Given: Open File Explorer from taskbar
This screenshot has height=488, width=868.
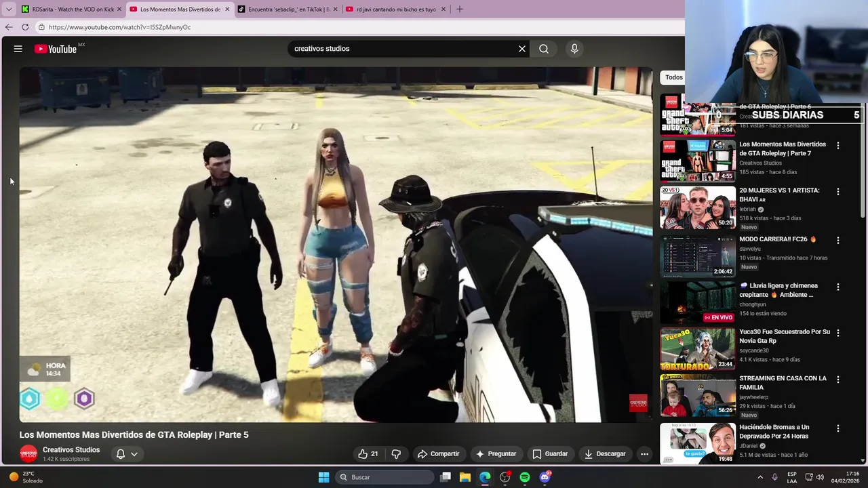Looking at the screenshot, I should [x=465, y=477].
